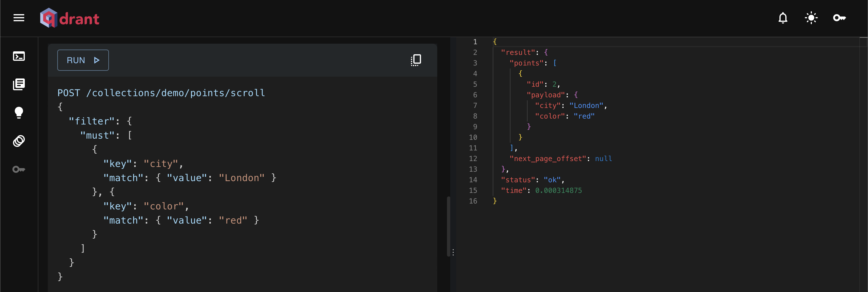Screen dimensions: 868x292
Task: Click "status" key in response
Action: coord(518,180)
